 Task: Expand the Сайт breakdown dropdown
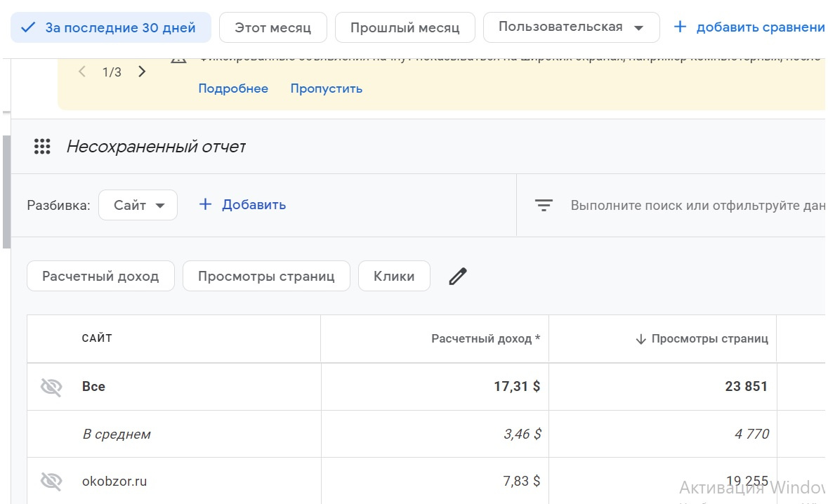coord(138,206)
